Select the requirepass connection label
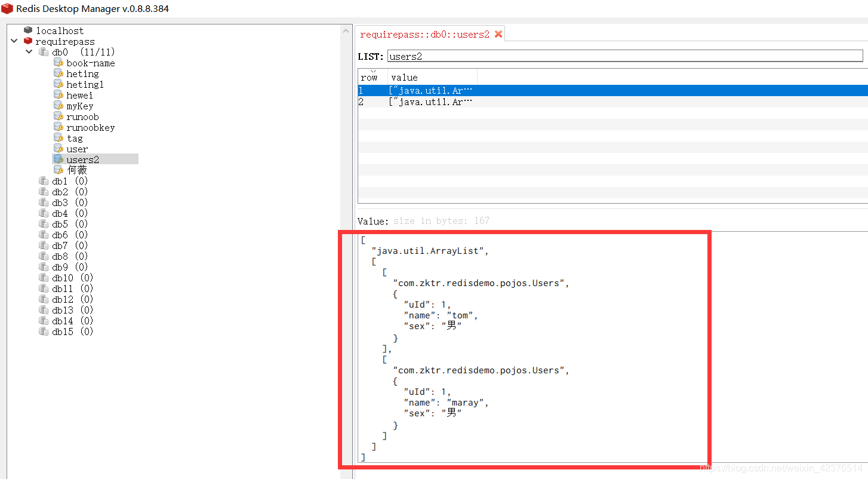This screenshot has height=479, width=868. pyautogui.click(x=64, y=42)
